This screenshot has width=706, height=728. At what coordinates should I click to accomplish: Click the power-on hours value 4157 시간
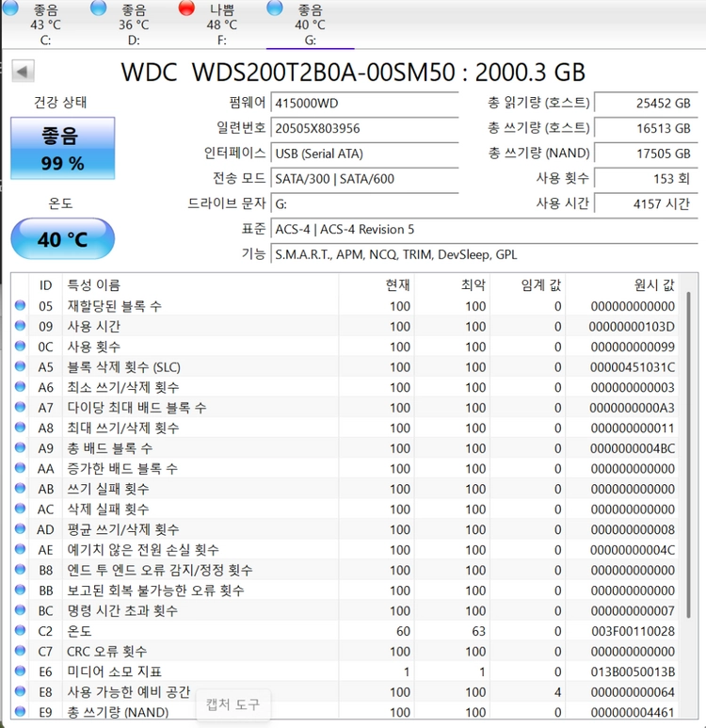(x=646, y=203)
